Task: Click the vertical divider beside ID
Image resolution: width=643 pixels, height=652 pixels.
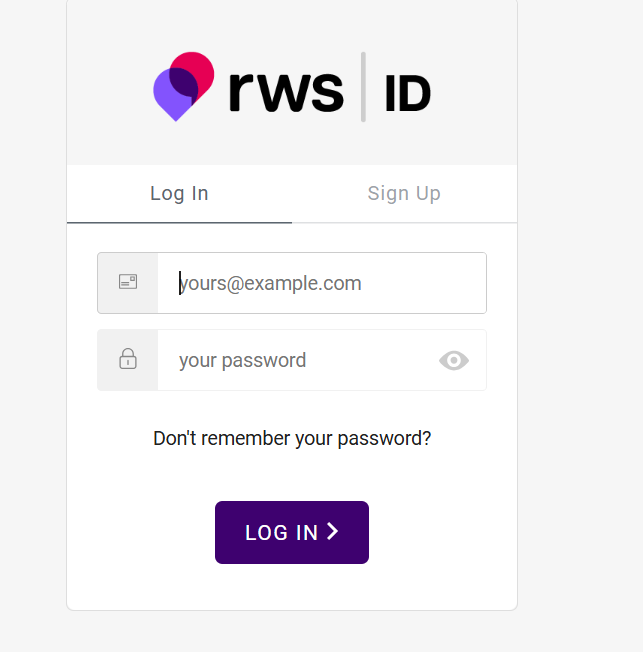Action: coord(363,88)
